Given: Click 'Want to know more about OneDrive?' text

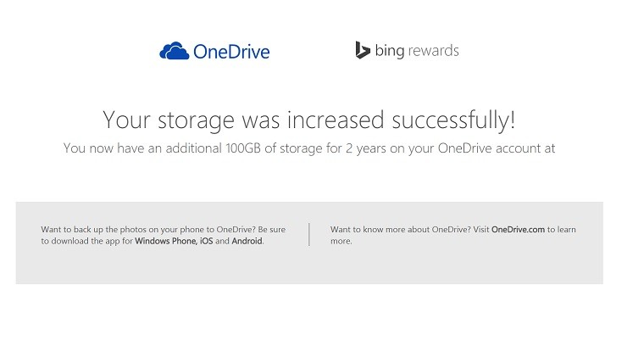Looking at the screenshot, I should click(401, 230).
